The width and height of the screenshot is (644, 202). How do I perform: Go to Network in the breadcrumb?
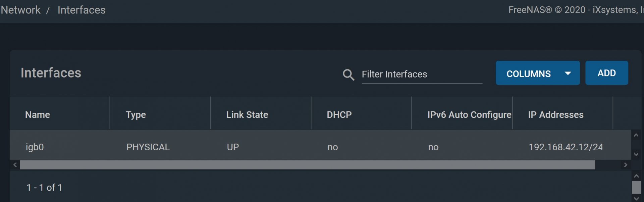(21, 10)
